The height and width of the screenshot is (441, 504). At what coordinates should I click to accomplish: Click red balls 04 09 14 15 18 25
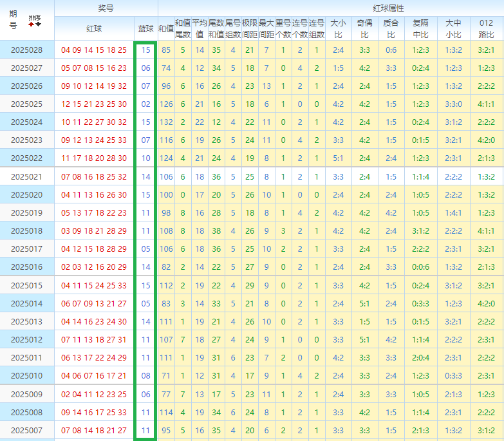pyautogui.click(x=94, y=50)
